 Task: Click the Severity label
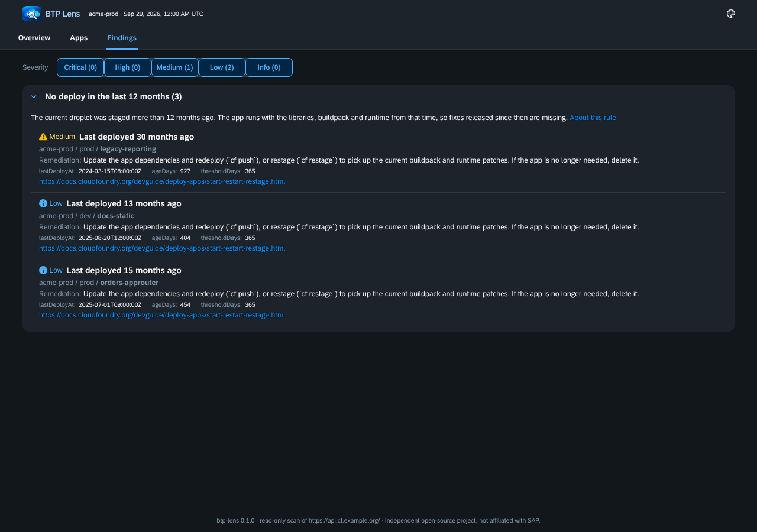(35, 67)
